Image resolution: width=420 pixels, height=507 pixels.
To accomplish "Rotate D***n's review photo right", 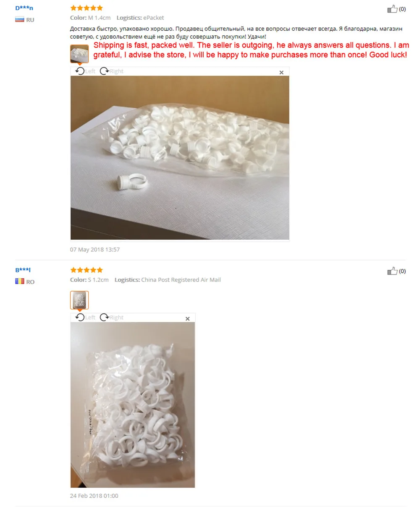I will coord(112,71).
